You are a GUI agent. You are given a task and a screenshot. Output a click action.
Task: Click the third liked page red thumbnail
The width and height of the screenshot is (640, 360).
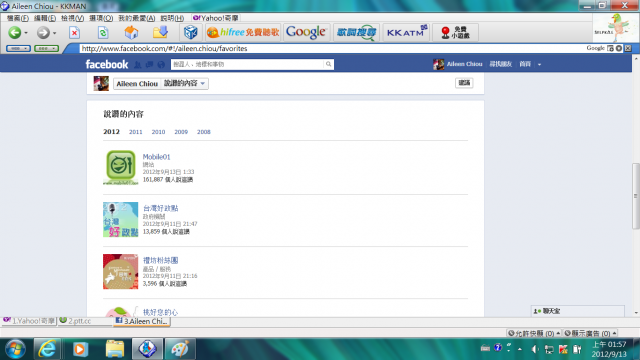(x=120, y=271)
